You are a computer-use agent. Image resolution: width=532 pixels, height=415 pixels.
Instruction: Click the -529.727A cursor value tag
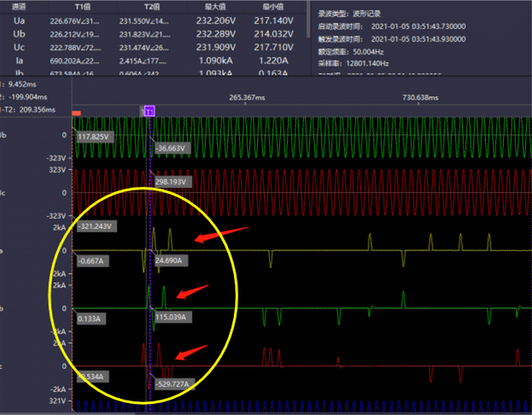coord(175,384)
